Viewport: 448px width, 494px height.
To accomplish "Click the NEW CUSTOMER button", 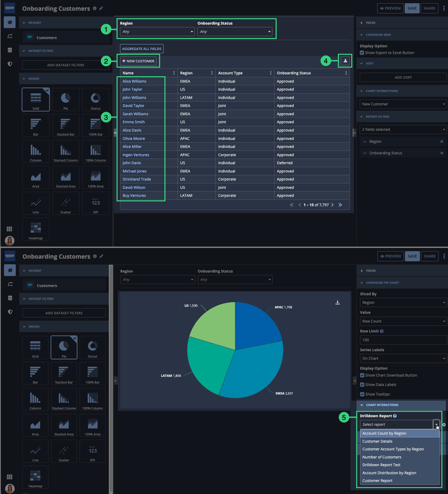I will point(138,61).
